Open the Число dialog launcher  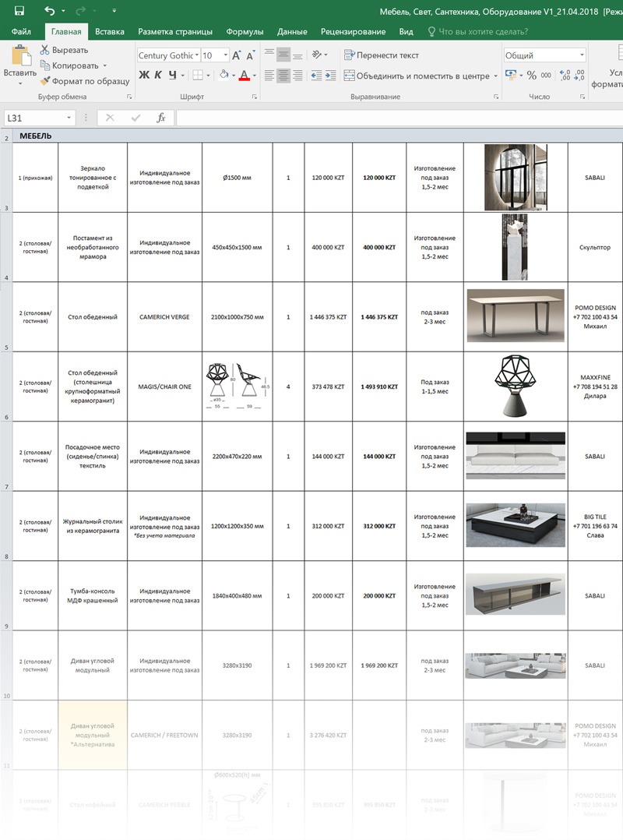pos(583,97)
